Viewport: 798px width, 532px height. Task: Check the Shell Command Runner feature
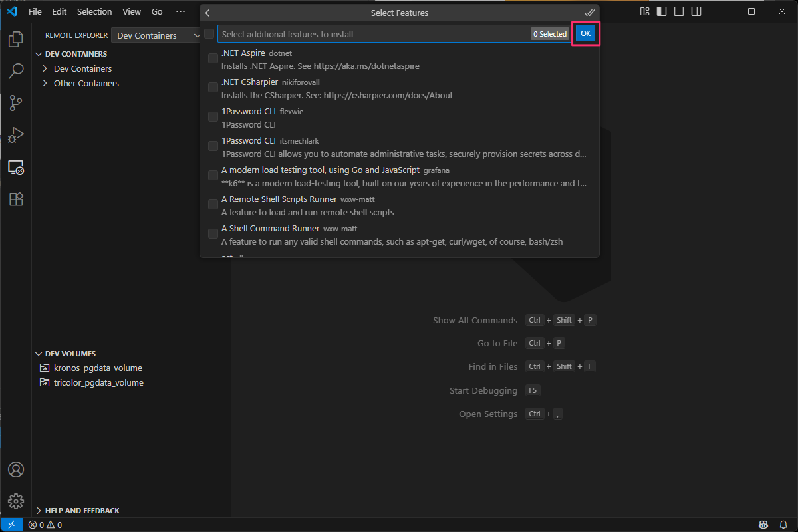pyautogui.click(x=213, y=234)
